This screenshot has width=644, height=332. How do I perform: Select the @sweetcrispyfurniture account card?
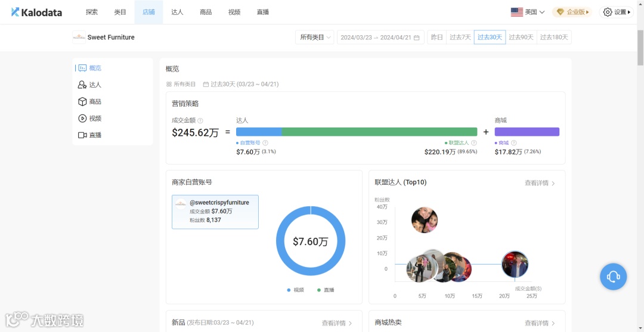point(215,212)
